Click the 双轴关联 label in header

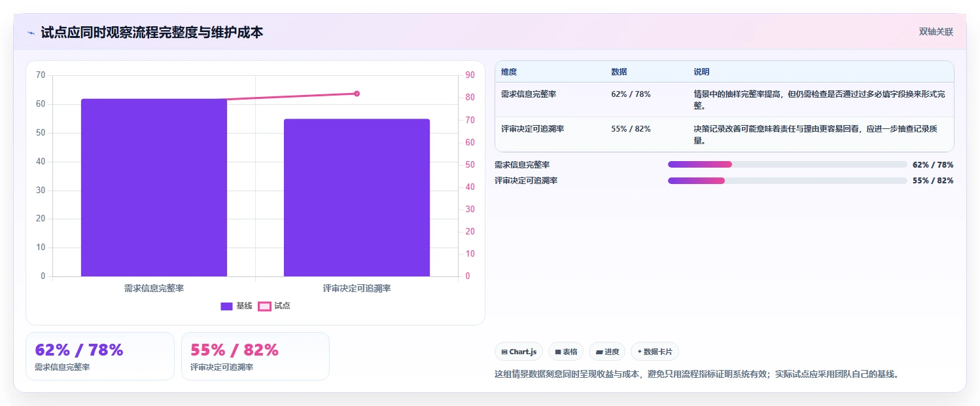tap(936, 31)
